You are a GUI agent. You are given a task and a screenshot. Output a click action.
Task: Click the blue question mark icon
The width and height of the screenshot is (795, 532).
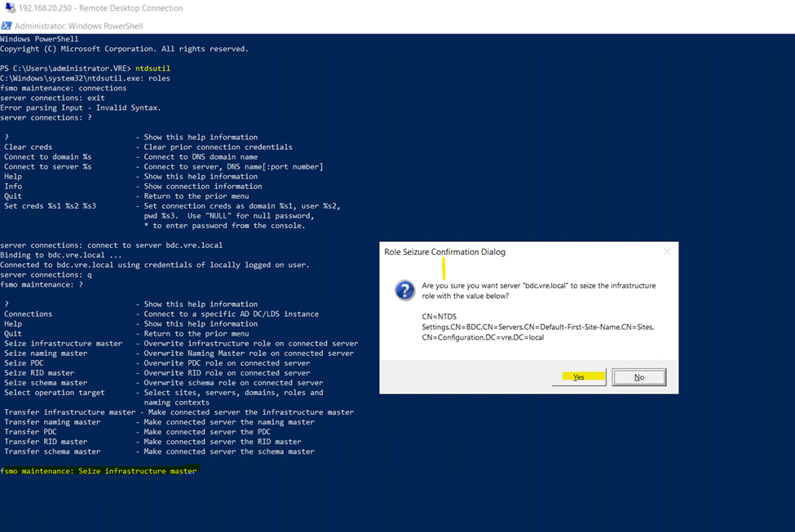point(404,291)
